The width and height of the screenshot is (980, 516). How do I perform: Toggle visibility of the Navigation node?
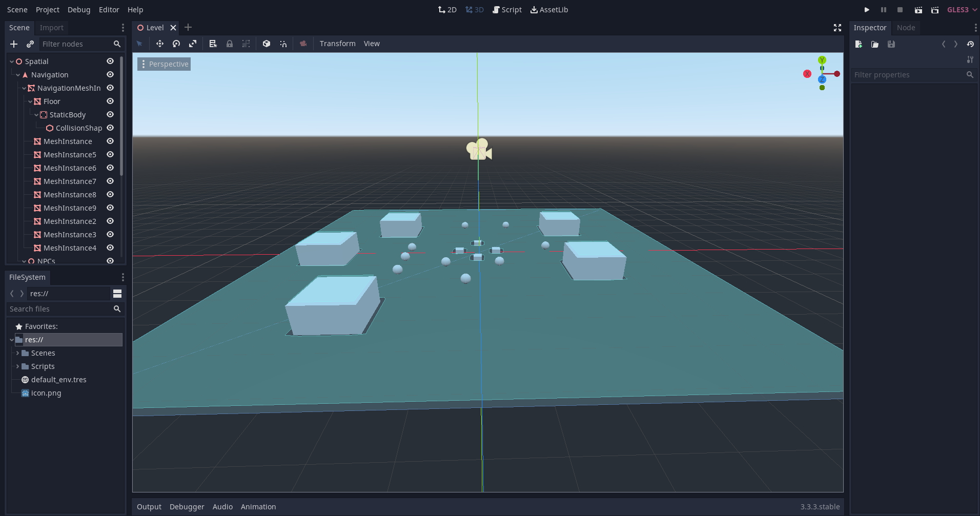click(x=110, y=74)
